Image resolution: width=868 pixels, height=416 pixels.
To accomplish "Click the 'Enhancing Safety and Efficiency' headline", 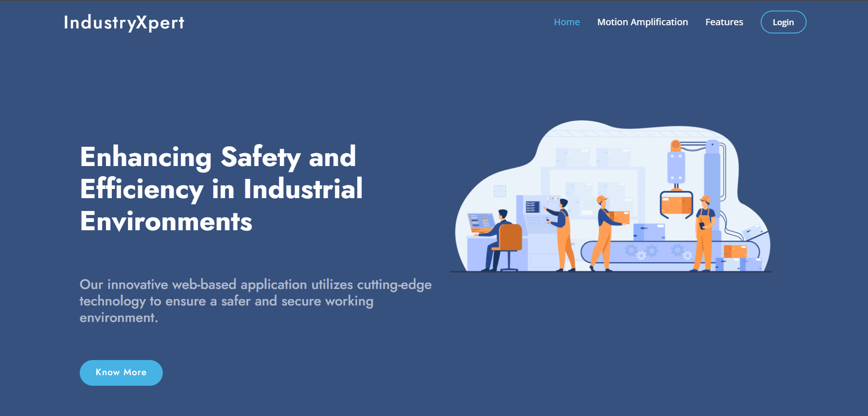I will pos(221,189).
